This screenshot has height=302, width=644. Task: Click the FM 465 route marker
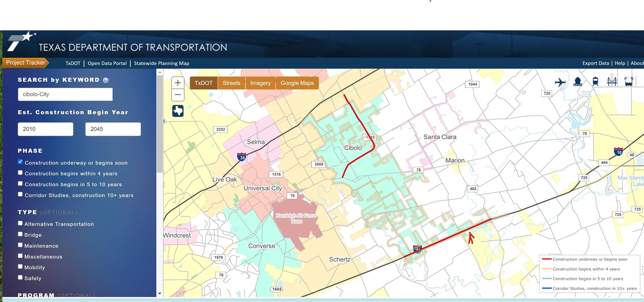click(473, 189)
